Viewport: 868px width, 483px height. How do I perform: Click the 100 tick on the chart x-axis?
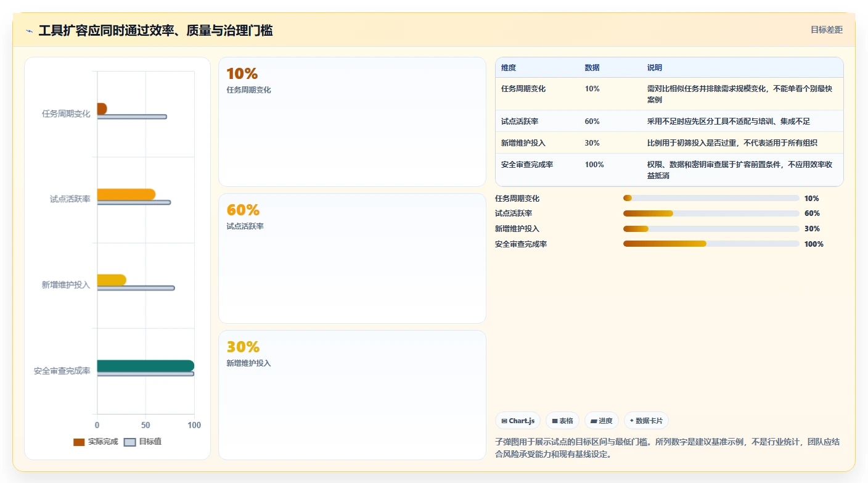click(194, 425)
